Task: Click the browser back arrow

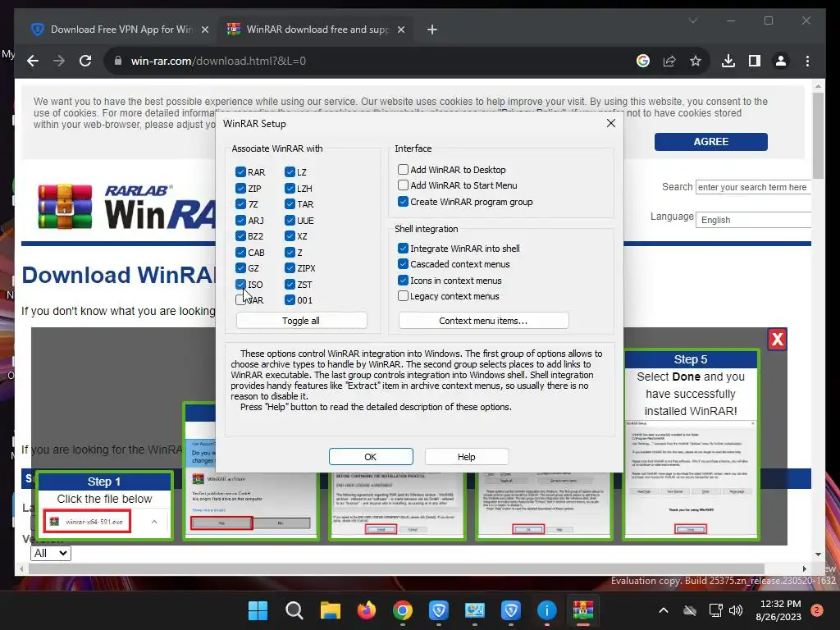Action: click(x=33, y=61)
